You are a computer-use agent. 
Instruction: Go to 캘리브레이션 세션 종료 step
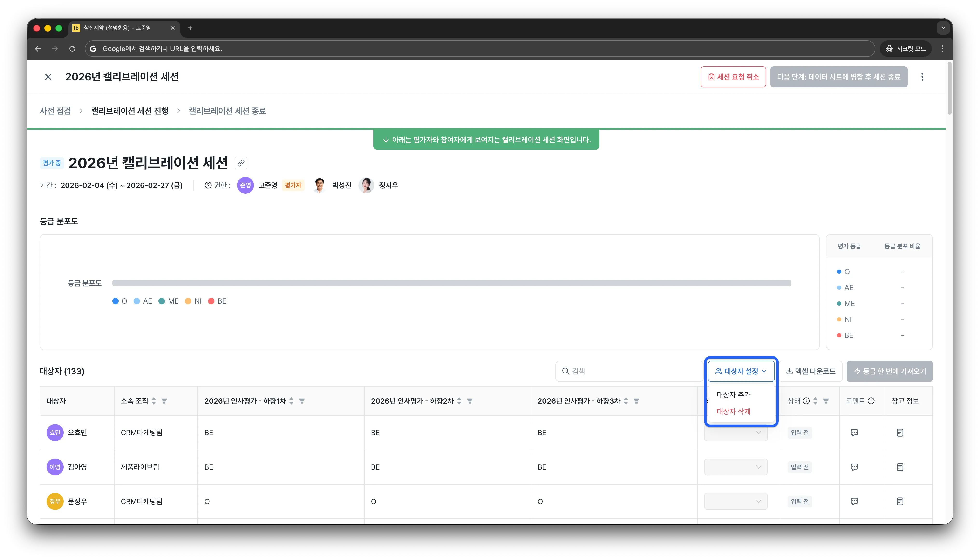pyautogui.click(x=227, y=111)
